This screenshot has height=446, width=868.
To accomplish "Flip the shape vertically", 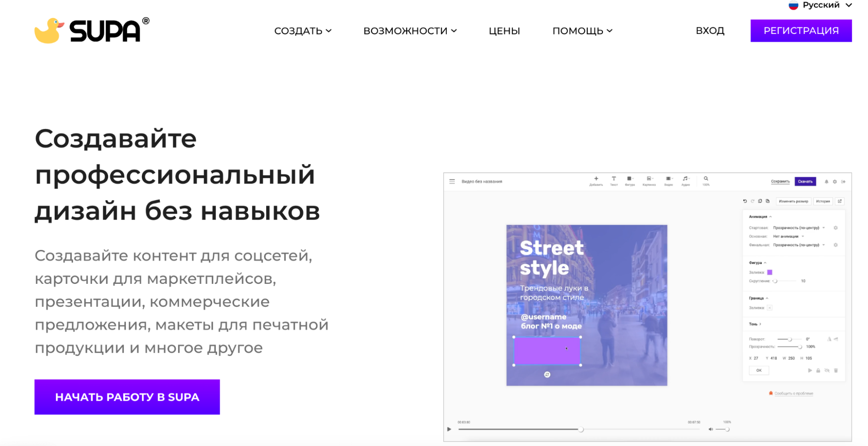I will pos(836,339).
